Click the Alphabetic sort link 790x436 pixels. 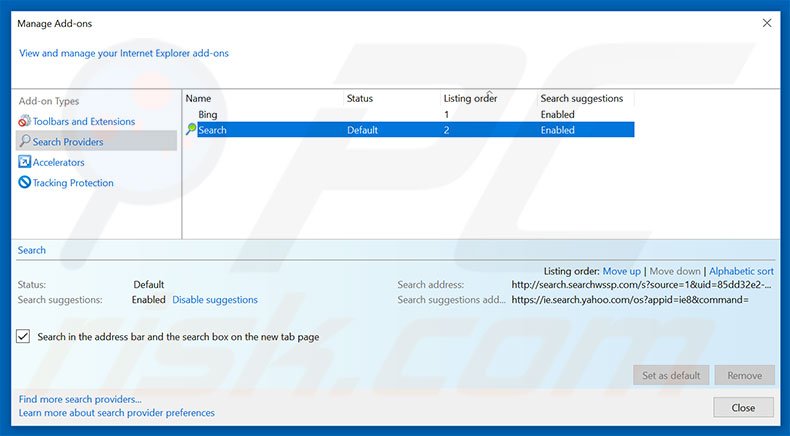[x=742, y=271]
